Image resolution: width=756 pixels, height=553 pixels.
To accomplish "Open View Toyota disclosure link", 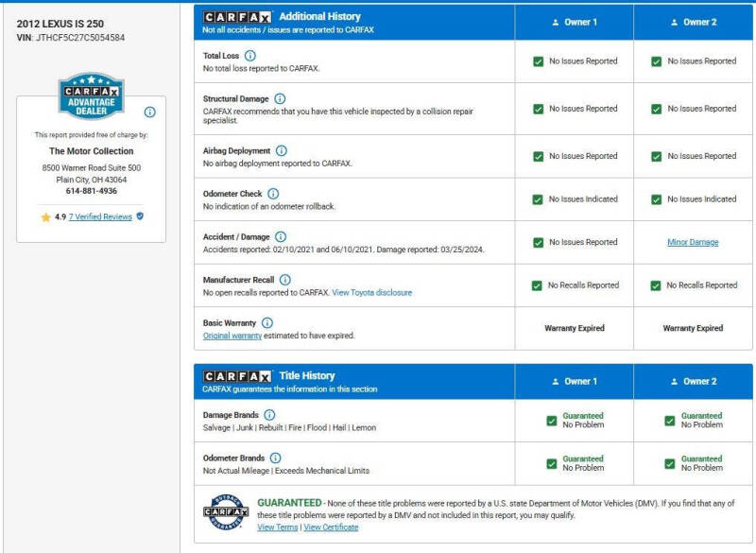I will tap(371, 293).
